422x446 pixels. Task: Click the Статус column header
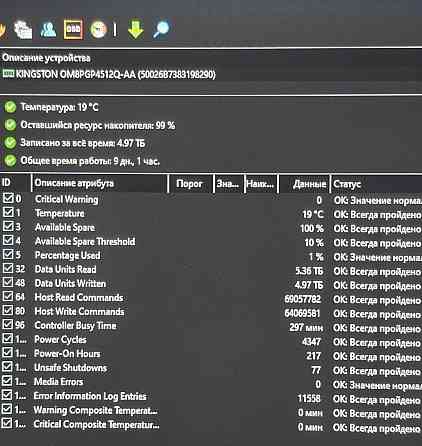click(376, 184)
